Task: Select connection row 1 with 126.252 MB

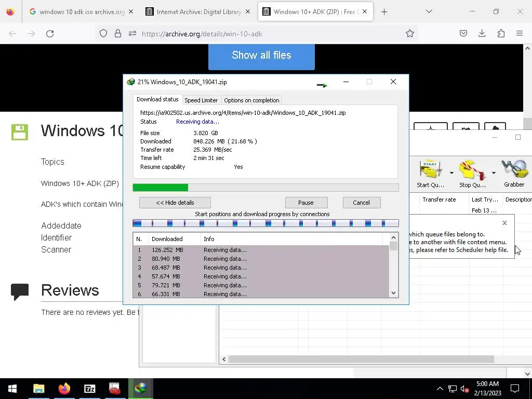Action: coord(261,250)
